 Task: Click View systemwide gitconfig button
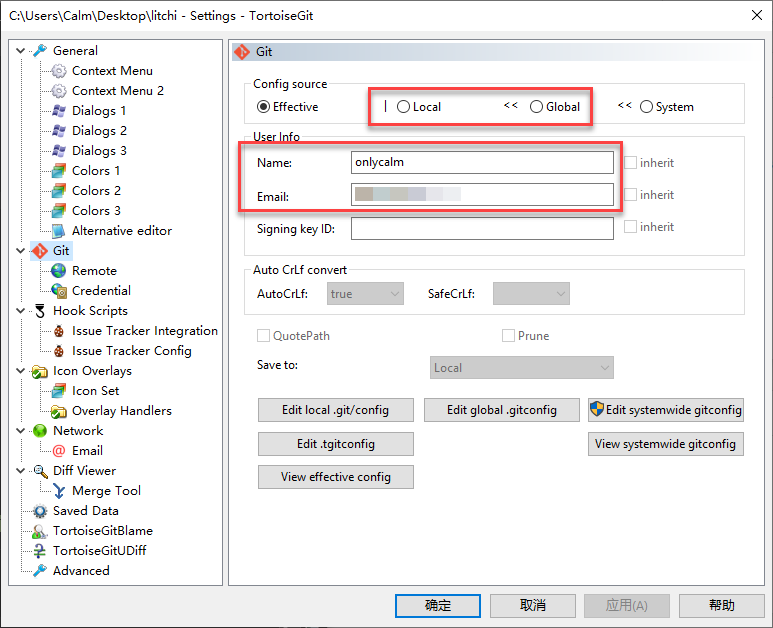click(x=666, y=444)
